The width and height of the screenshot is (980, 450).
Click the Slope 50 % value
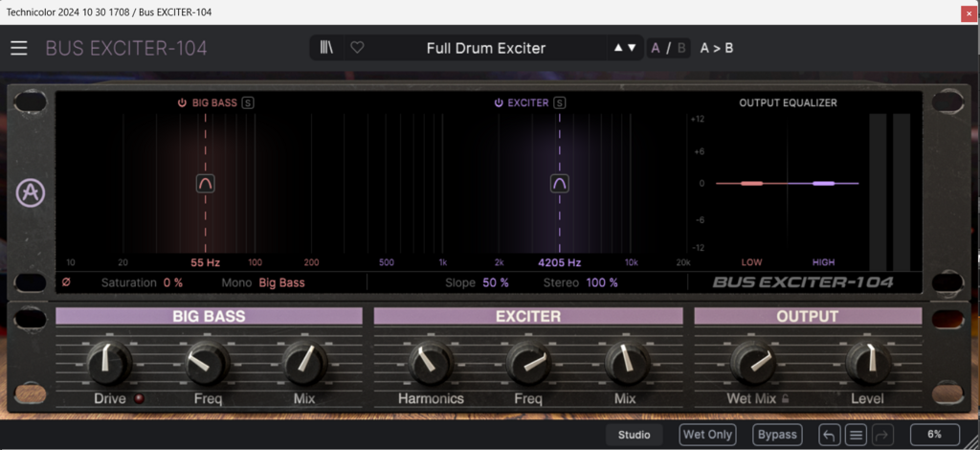495,282
